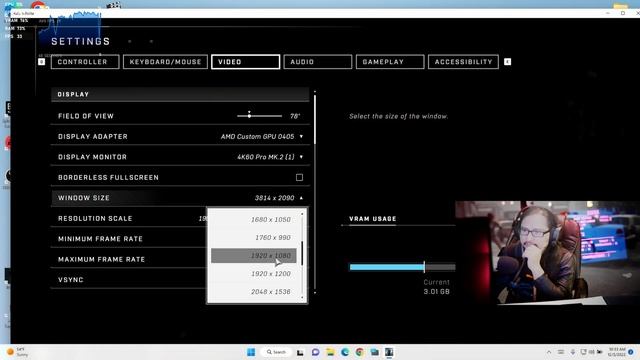Screen dimensions: 640x360
Task: Click the settings panel scrollbar thumb
Action: point(315,119)
